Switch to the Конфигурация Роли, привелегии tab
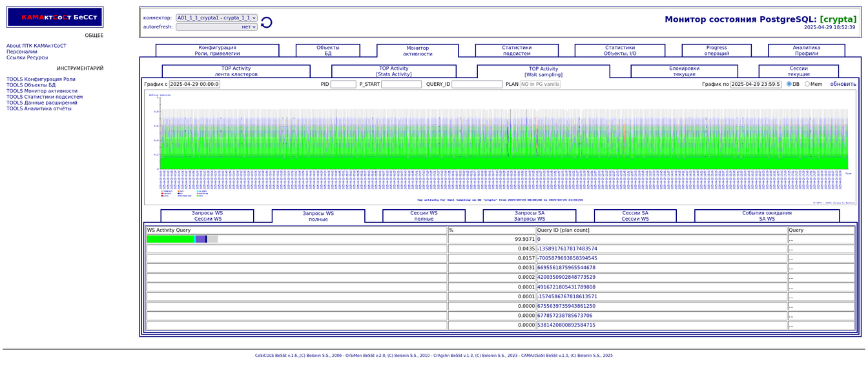This screenshot has height=366, width=868. [x=217, y=50]
